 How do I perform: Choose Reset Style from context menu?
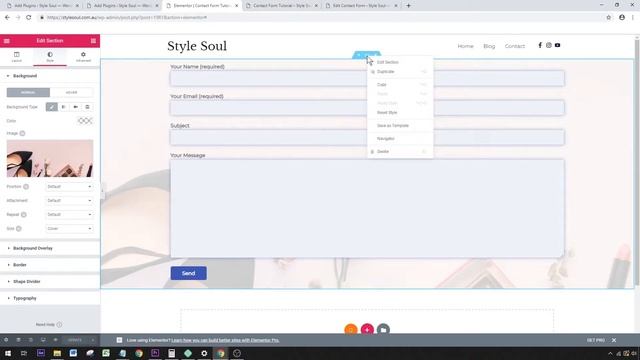[400, 112]
